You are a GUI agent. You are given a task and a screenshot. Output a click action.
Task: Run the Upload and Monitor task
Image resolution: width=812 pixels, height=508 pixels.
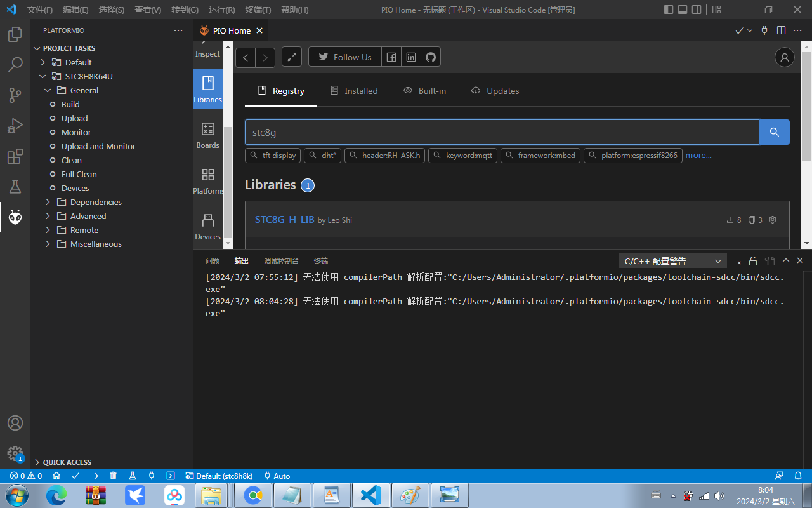[98, 146]
